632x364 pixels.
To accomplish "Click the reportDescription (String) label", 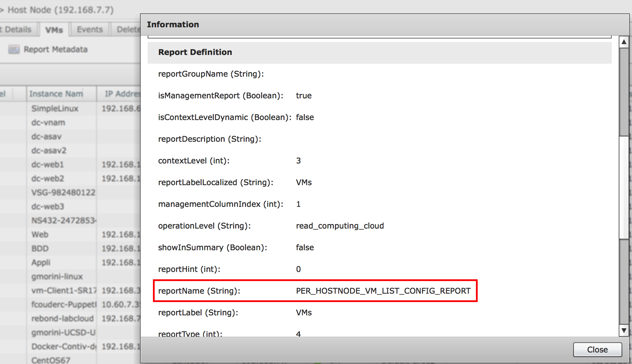I will coord(210,139).
